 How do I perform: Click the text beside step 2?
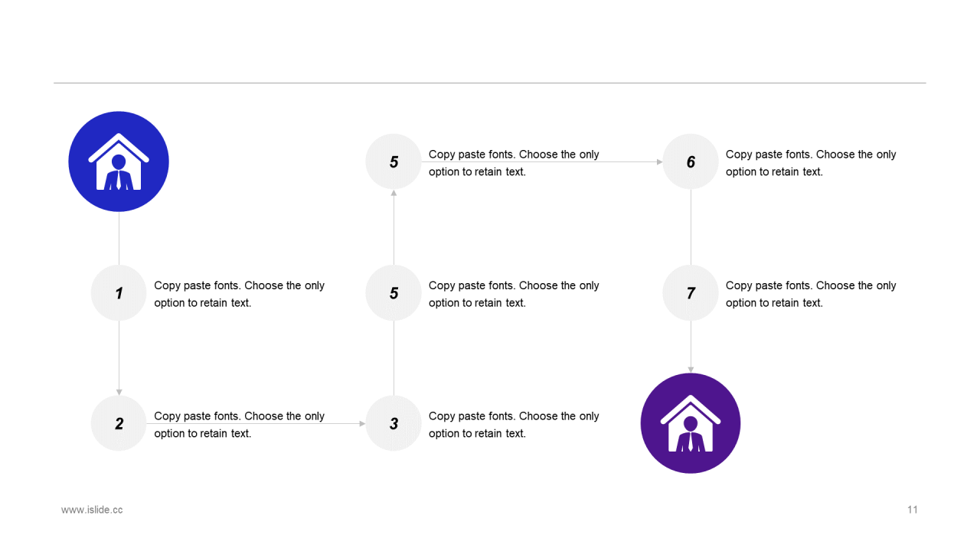click(x=240, y=425)
